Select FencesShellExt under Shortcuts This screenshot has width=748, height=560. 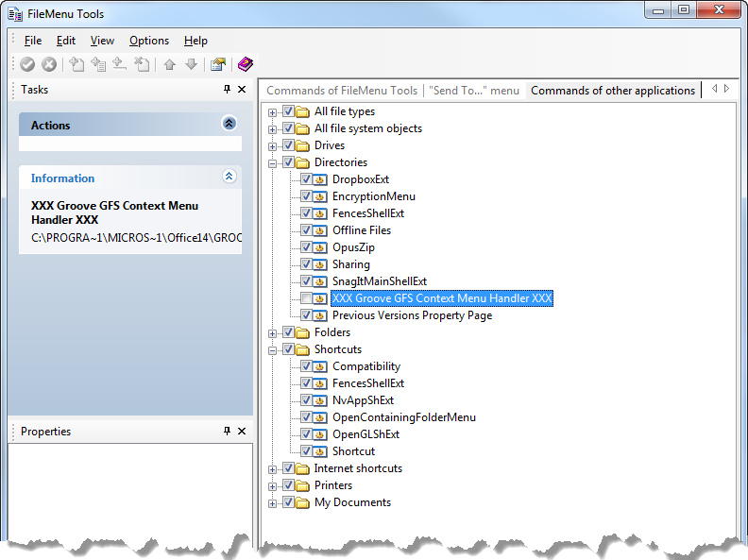tap(367, 383)
